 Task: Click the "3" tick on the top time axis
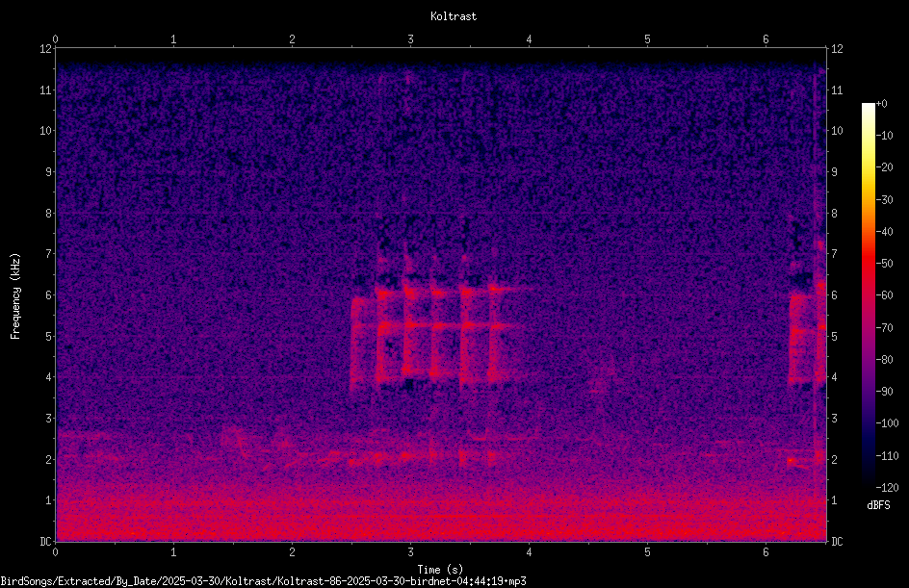[x=410, y=39]
